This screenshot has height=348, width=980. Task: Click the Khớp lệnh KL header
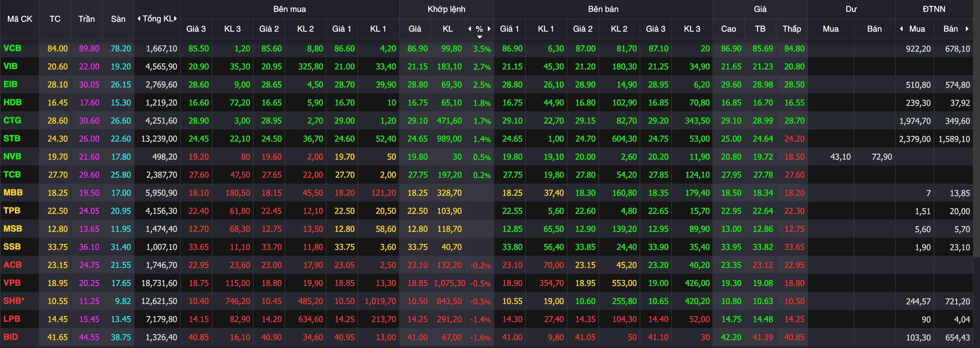(447, 29)
